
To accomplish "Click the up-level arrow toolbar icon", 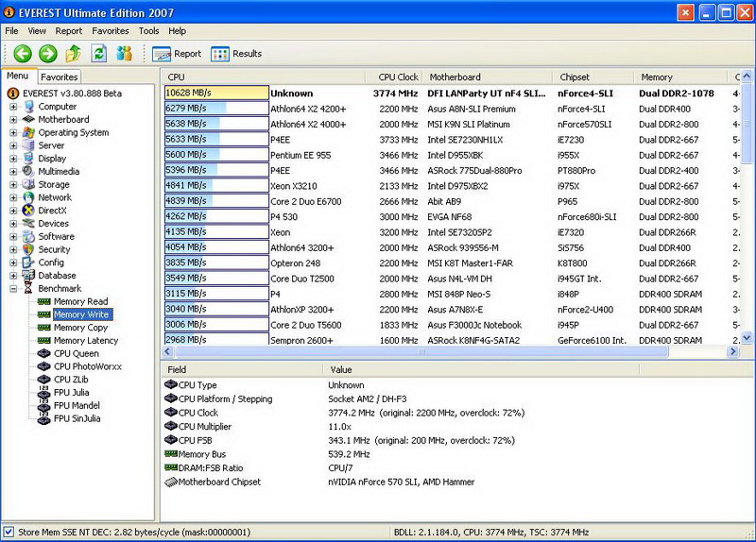I will coord(74,54).
